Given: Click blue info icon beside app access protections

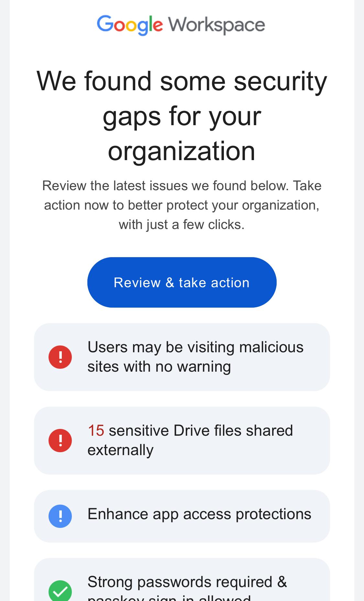Looking at the screenshot, I should (x=60, y=516).
